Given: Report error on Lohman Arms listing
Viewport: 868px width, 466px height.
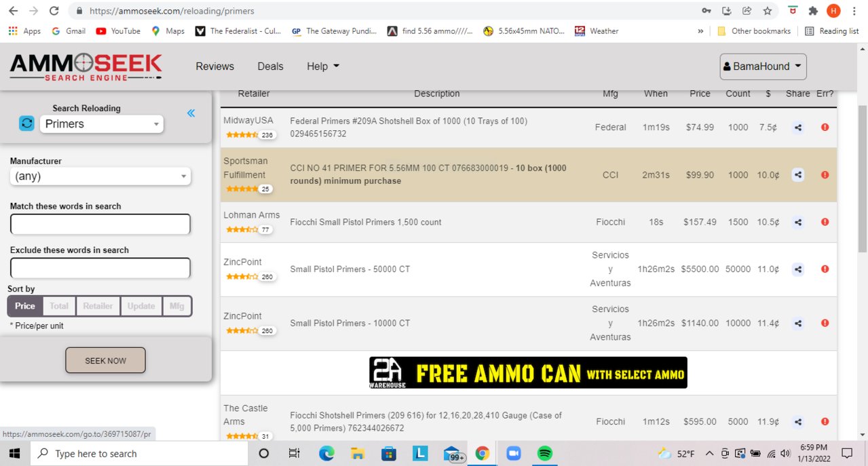Looking at the screenshot, I should tap(825, 222).
